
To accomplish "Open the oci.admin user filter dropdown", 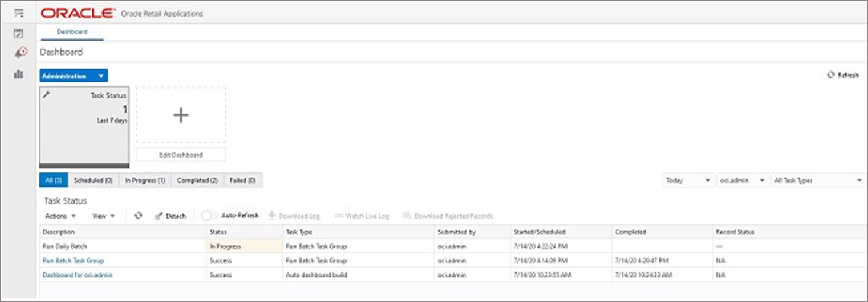I will point(742,181).
